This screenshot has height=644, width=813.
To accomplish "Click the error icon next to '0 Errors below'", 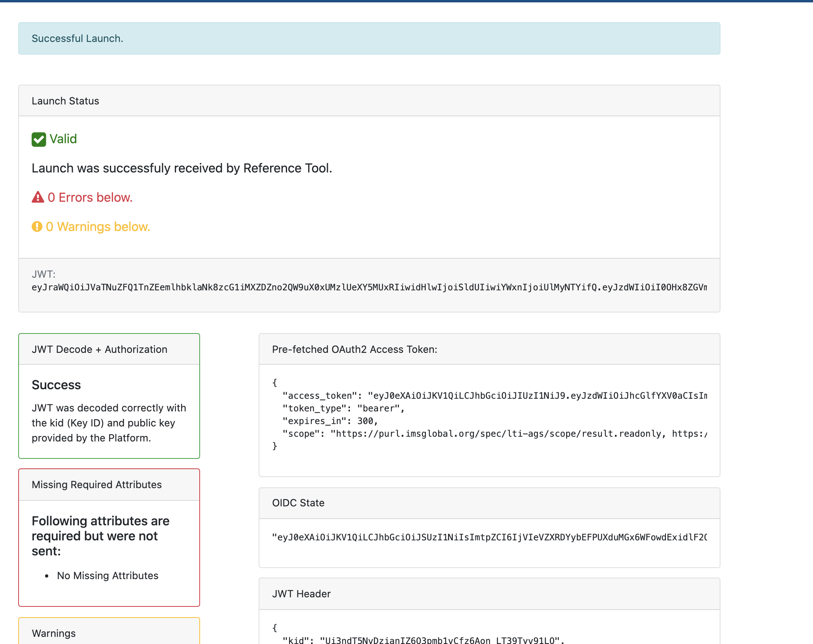I will click(38, 197).
